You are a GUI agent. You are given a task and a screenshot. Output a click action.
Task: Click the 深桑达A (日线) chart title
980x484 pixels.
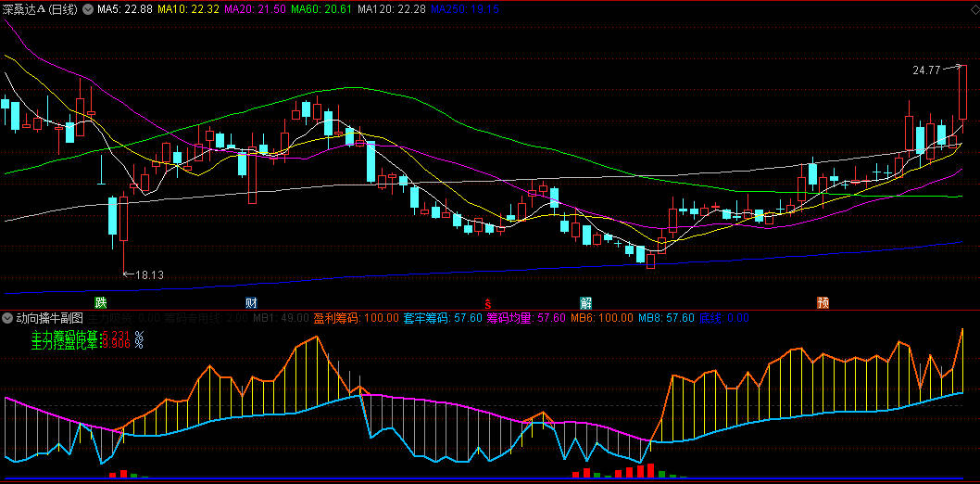click(x=42, y=9)
